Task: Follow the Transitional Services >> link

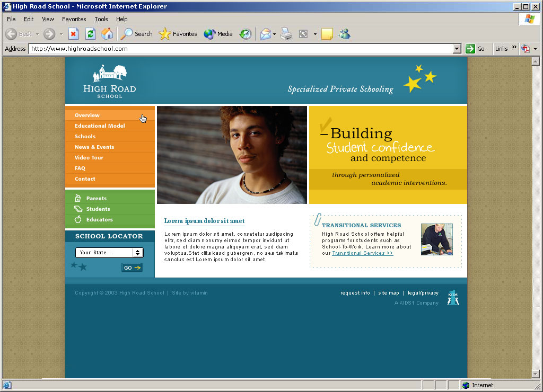Action: point(362,253)
